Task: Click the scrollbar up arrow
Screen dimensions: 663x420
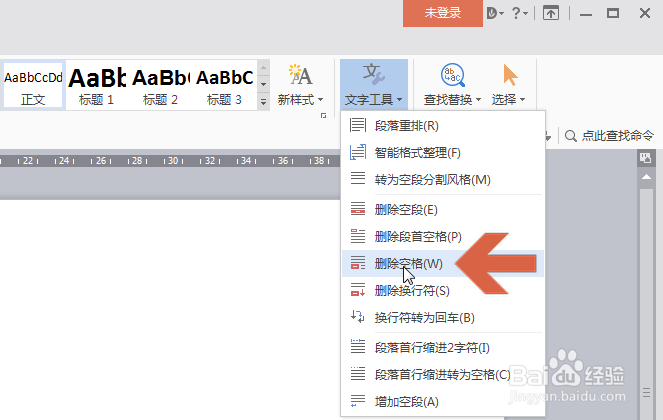Action: tap(646, 177)
